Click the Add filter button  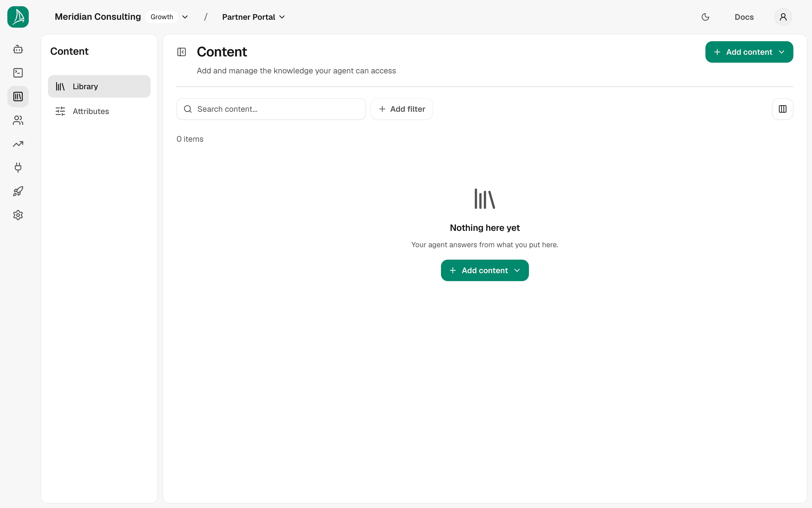402,109
